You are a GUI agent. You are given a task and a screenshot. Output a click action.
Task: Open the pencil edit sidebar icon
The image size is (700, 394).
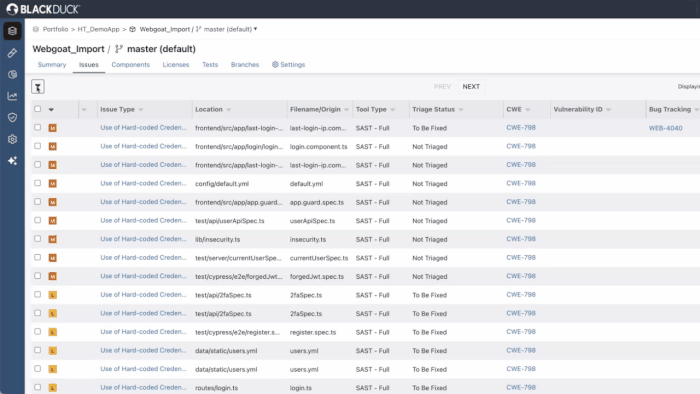pos(12,53)
